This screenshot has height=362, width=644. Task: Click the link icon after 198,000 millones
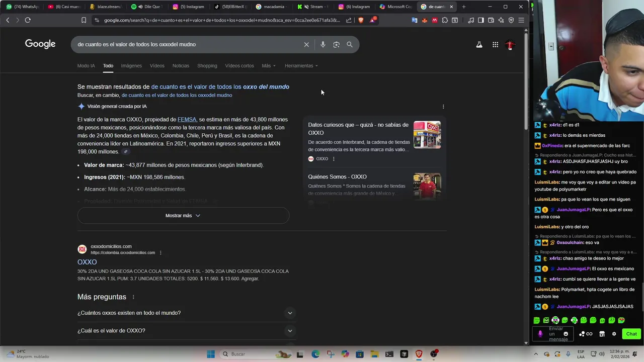click(x=126, y=152)
